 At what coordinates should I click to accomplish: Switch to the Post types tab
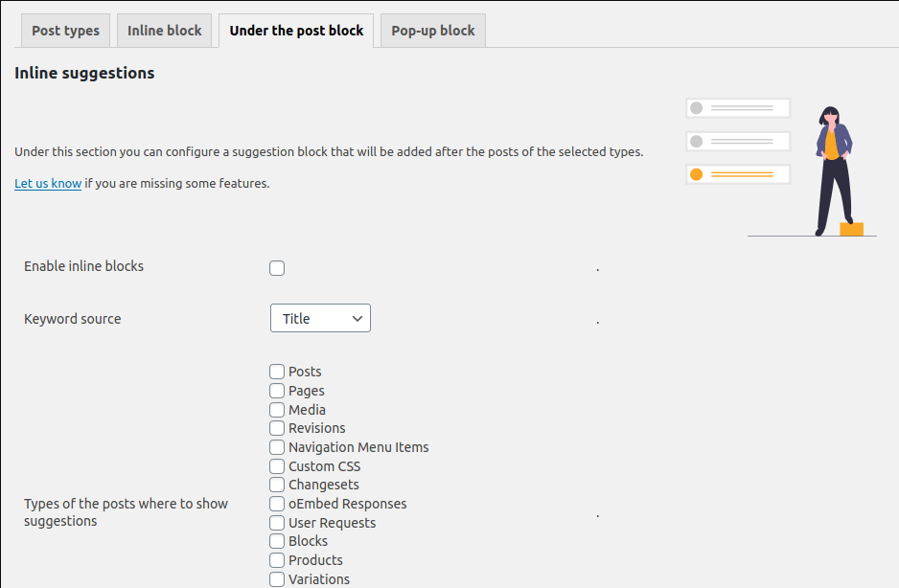pyautogui.click(x=65, y=31)
